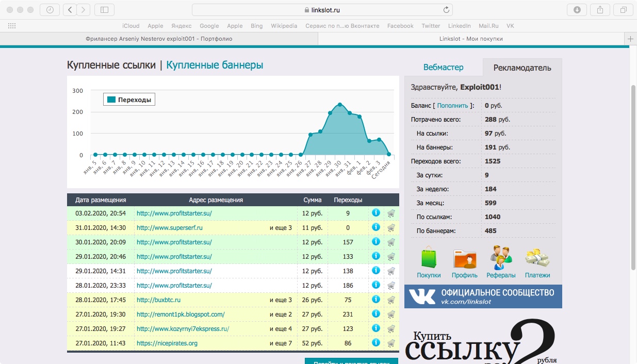Click Пополнить balance link
This screenshot has width=637, height=364.
click(452, 105)
